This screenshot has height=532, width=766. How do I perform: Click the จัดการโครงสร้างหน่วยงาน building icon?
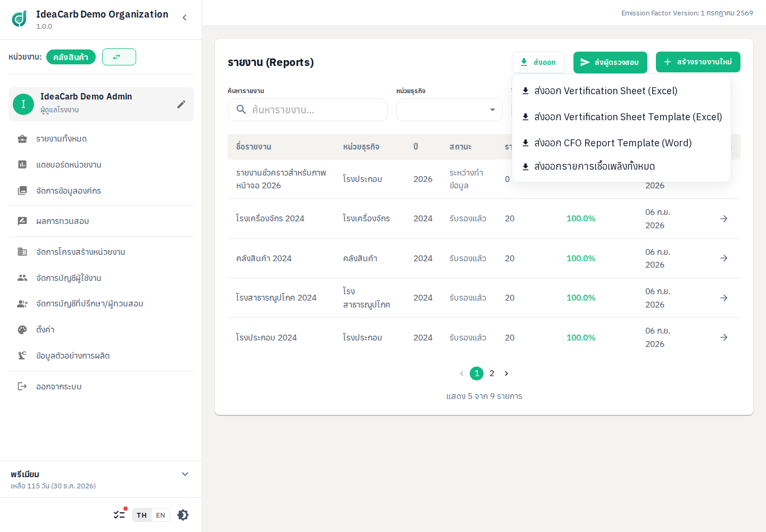[22, 252]
